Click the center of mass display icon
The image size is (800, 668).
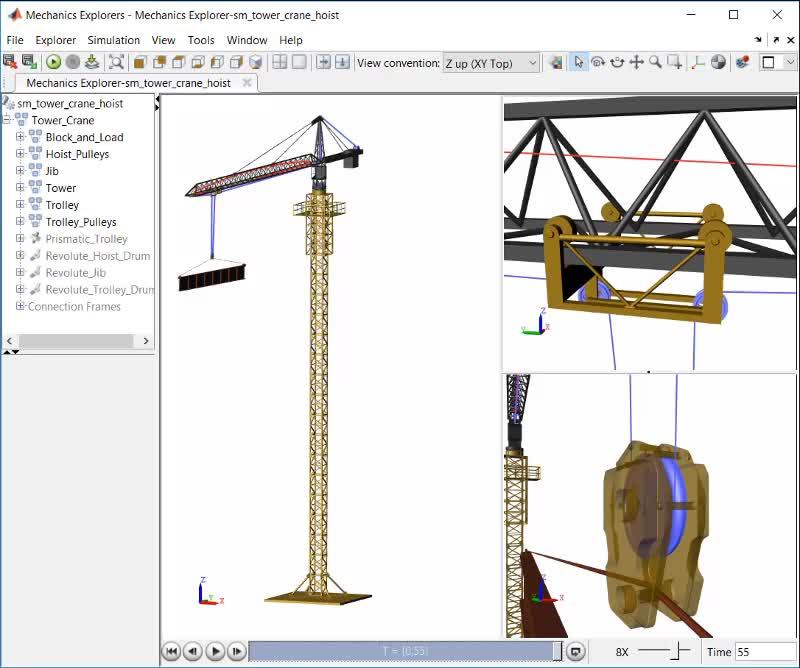coord(718,62)
